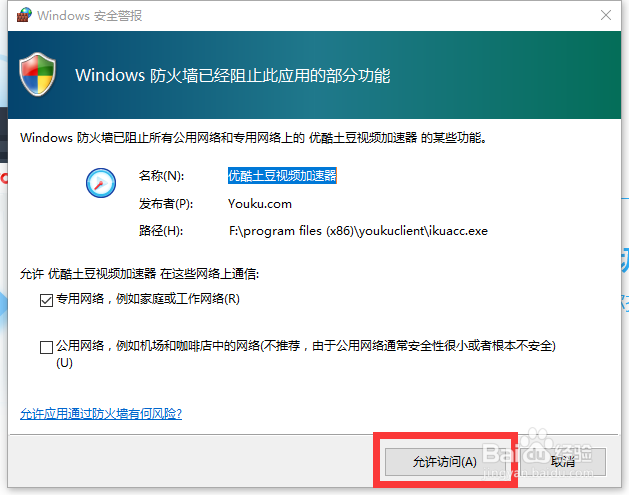Click the firewall icon in title bar
629x495 pixels.
24,15
